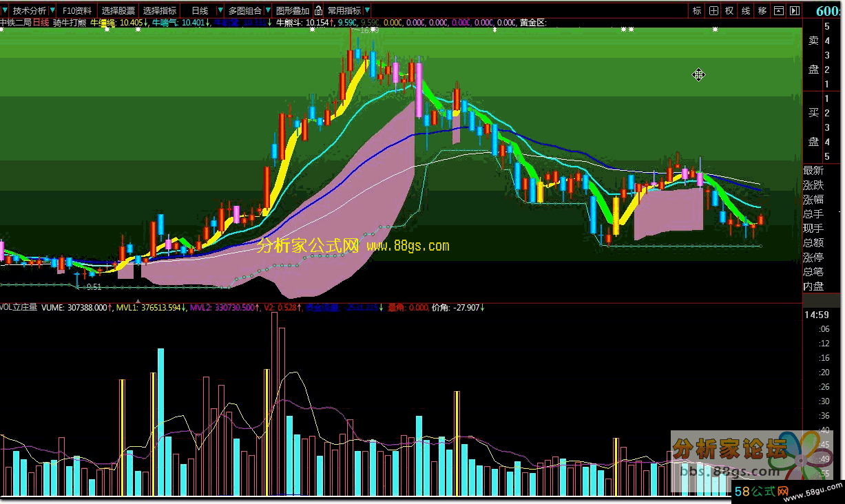Click the 卖盘 sell-order label
The image size is (845, 504).
(x=813, y=55)
